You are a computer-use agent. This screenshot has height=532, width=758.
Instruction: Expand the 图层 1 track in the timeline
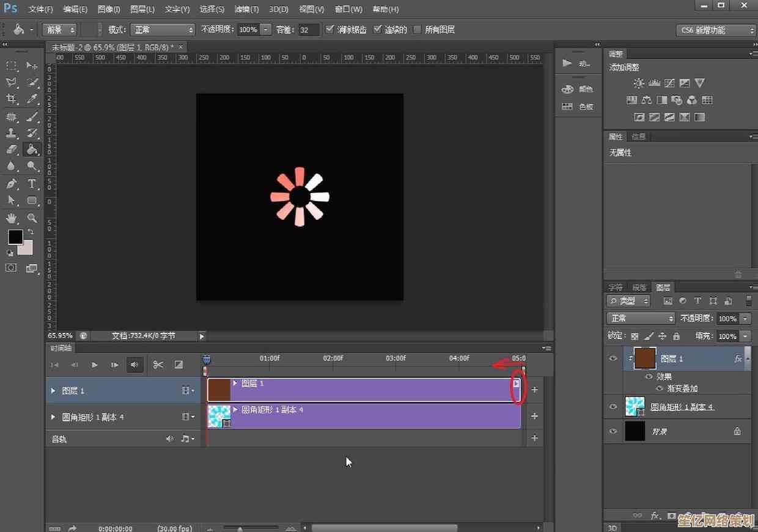click(53, 390)
